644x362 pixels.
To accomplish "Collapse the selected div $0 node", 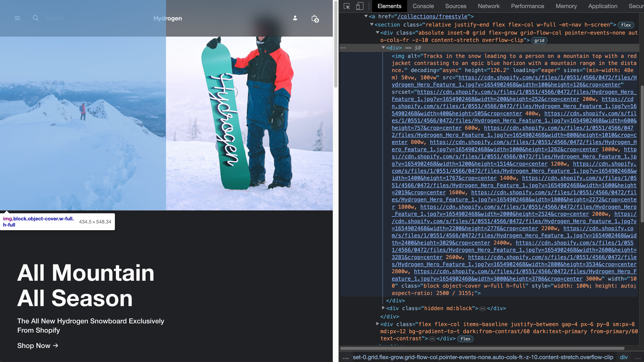I will [383, 47].
